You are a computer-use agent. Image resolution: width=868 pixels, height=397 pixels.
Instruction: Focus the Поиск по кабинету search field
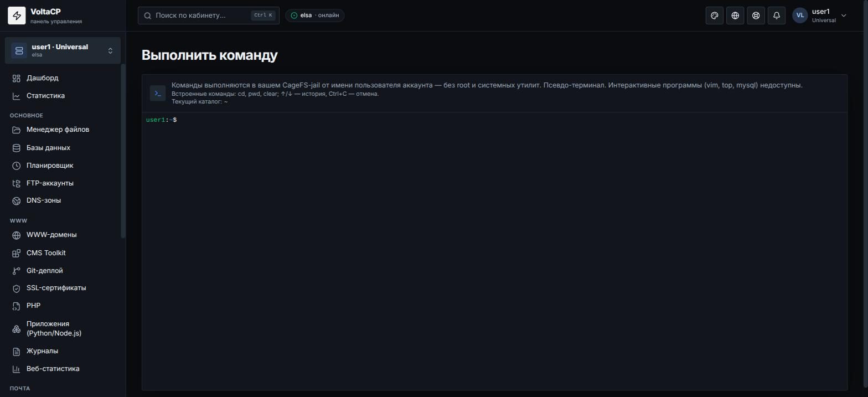point(209,16)
